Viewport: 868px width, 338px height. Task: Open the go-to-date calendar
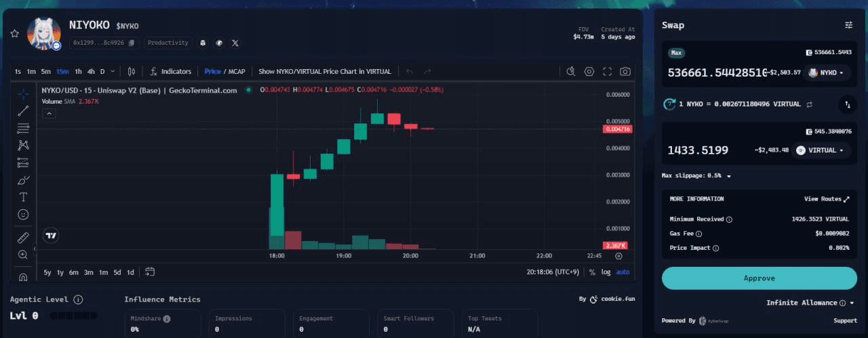150,272
